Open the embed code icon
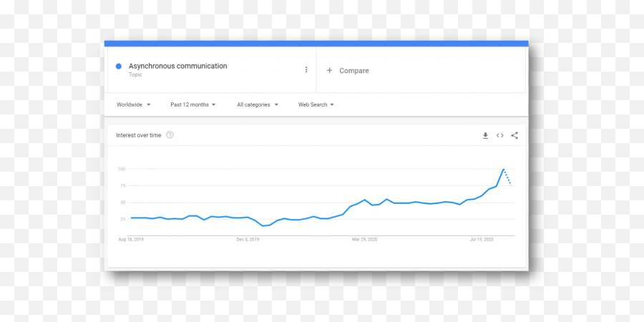Image resolution: width=644 pixels, height=322 pixels. point(500,135)
